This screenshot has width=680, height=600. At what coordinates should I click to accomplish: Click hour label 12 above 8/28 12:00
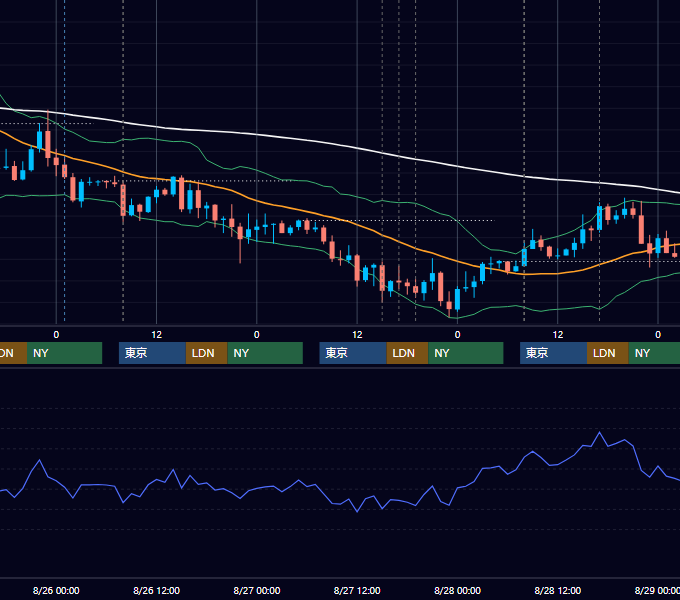[558, 335]
